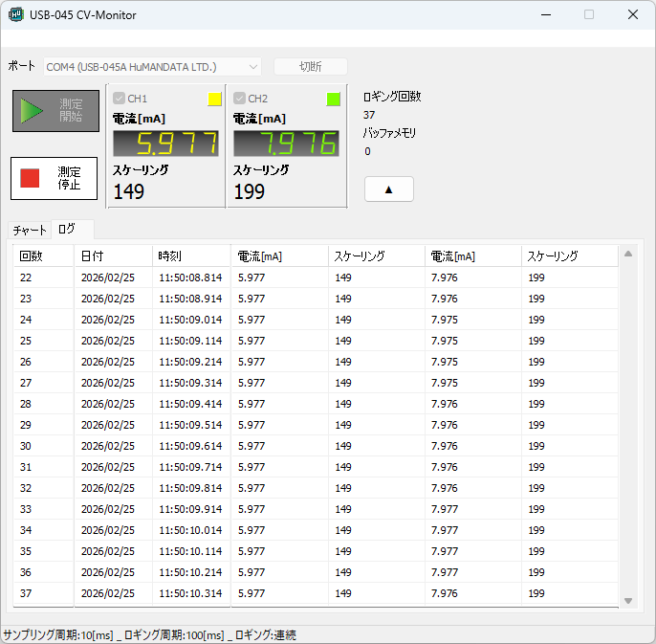
Task: Toggle the CH2 checkbox
Action: 240,99
